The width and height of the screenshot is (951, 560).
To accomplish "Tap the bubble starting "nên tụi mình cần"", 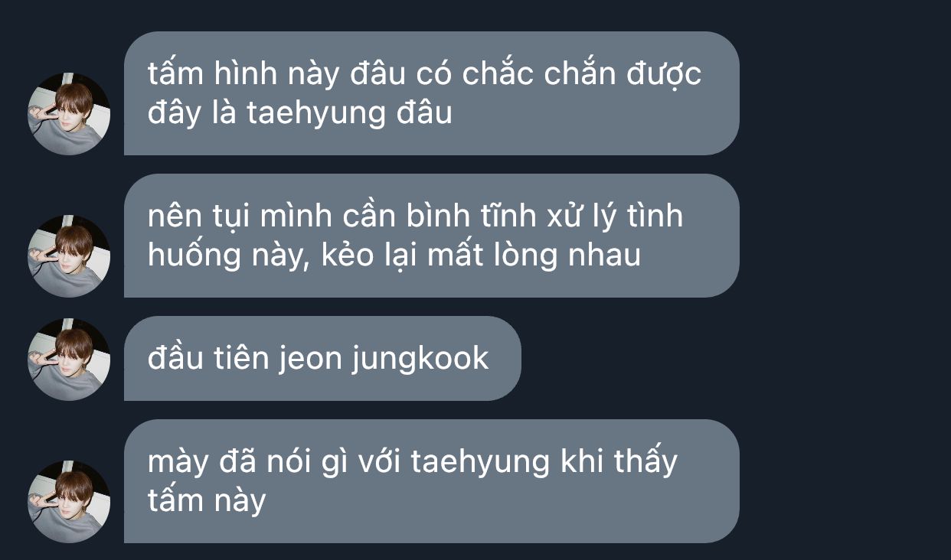I will [x=431, y=236].
